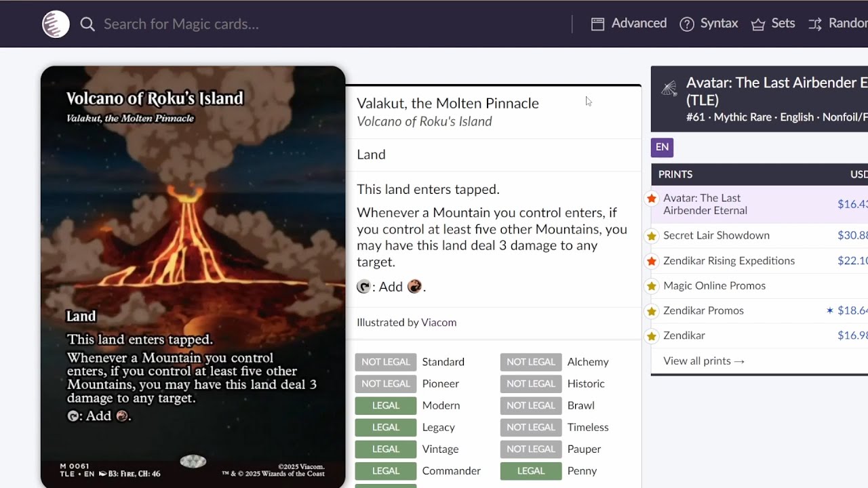
Task: Click the NOT LEGAL badge for Pauper
Action: 531,449
